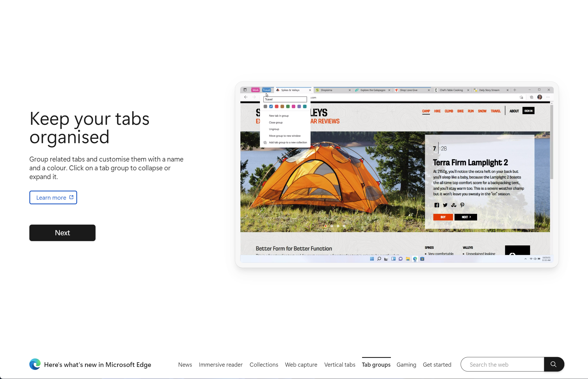Select the first carousel dot indicator
Screen dimensions: 588x379
(326, 226)
